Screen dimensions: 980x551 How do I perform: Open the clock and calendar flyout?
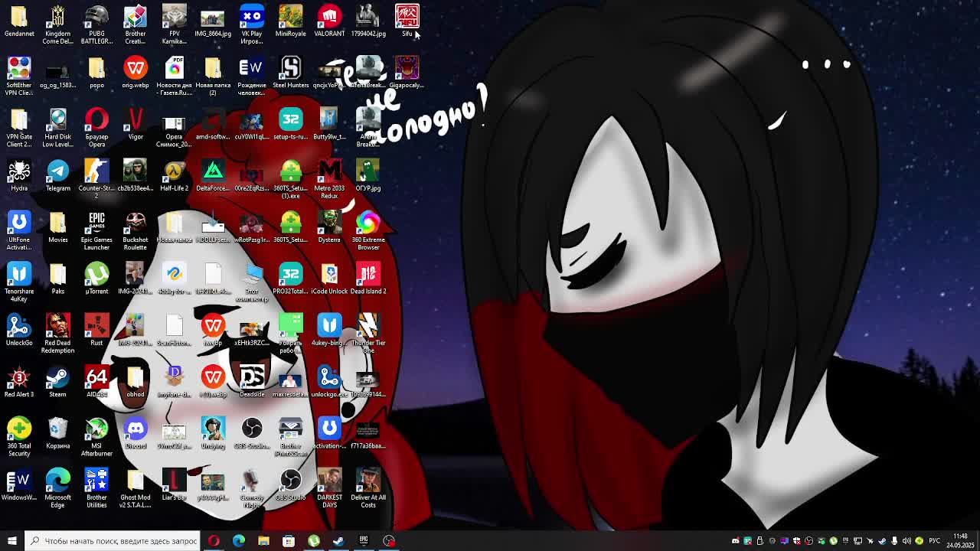click(x=960, y=541)
